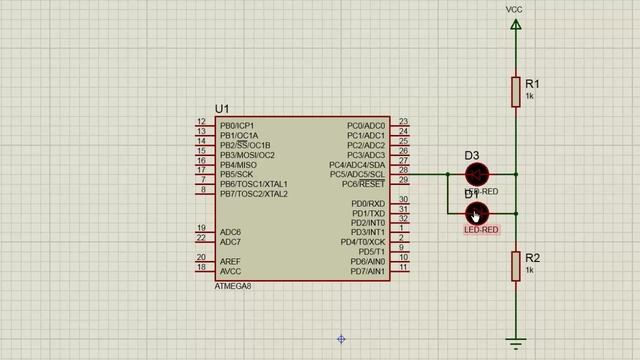Viewport: 640px width, 360px height.
Task: Select the R1 resistor component
Action: click(x=516, y=92)
